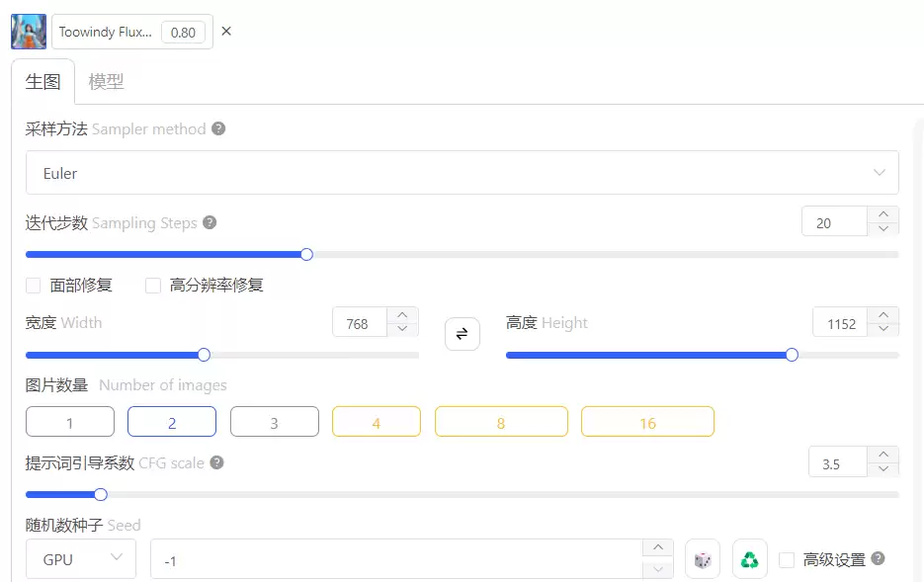The image size is (924, 582).
Task: Edit the 0.80 LoRA weight field
Action: pyautogui.click(x=183, y=33)
